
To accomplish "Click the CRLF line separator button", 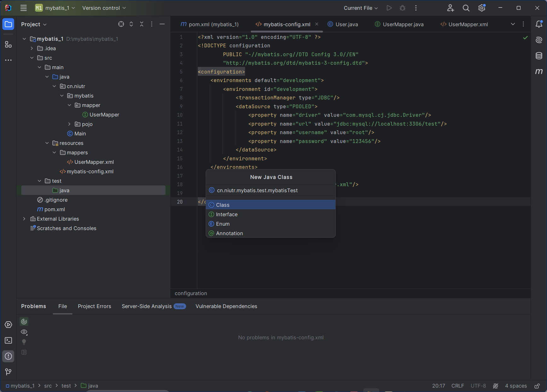I will click(457, 386).
